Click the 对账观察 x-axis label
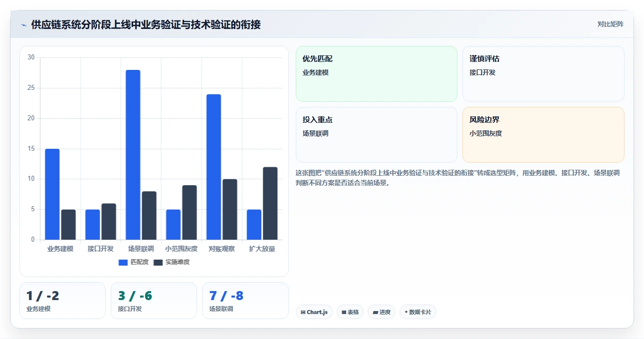 [222, 249]
